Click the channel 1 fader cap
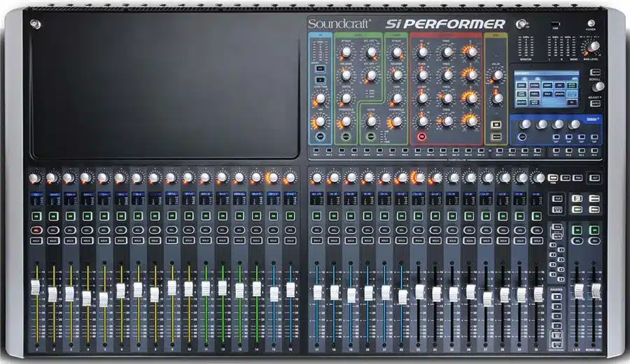630x364 pixels. 36,288
